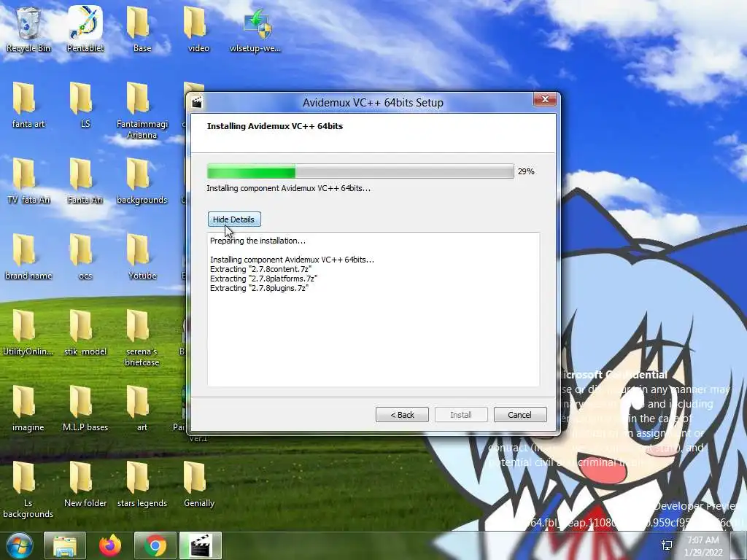The image size is (747, 560).
Task: Click the Extracting "2.7.8content.7z" log line
Action: pyautogui.click(x=260, y=269)
